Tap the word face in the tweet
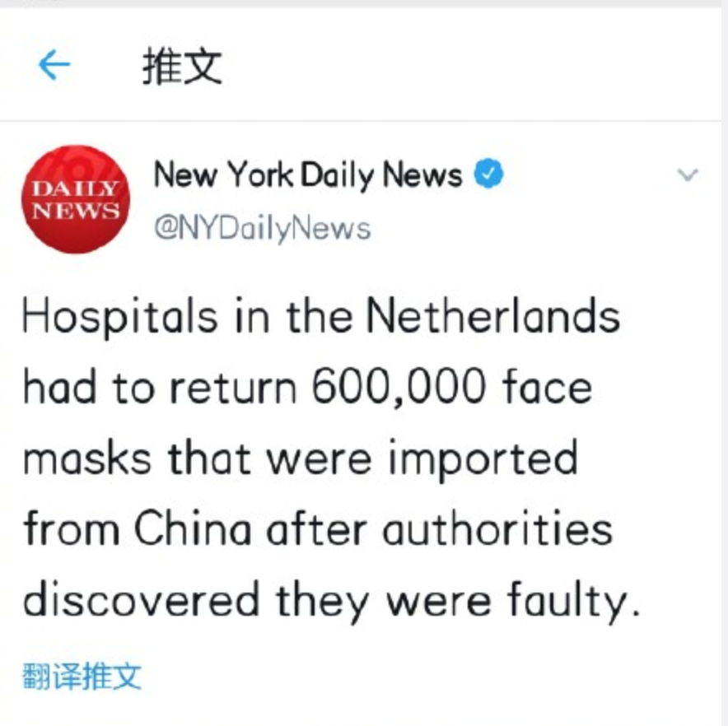The image size is (728, 726). click(x=547, y=387)
